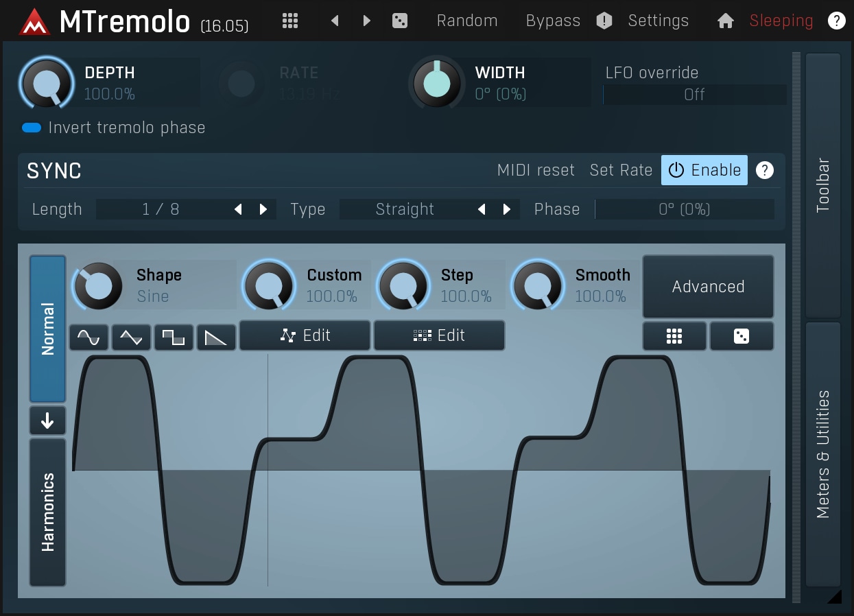Select the triangle wave shape icon
Image resolution: width=854 pixels, height=616 pixels.
(x=131, y=337)
